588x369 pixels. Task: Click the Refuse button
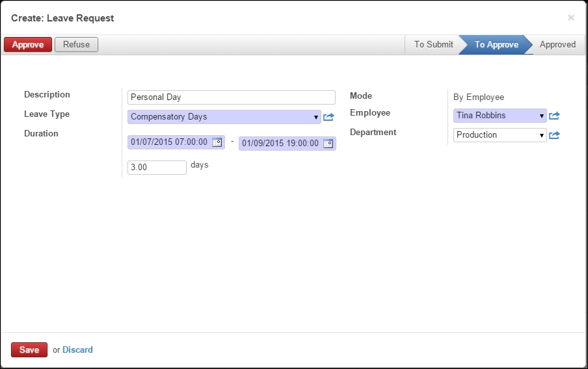coord(76,45)
